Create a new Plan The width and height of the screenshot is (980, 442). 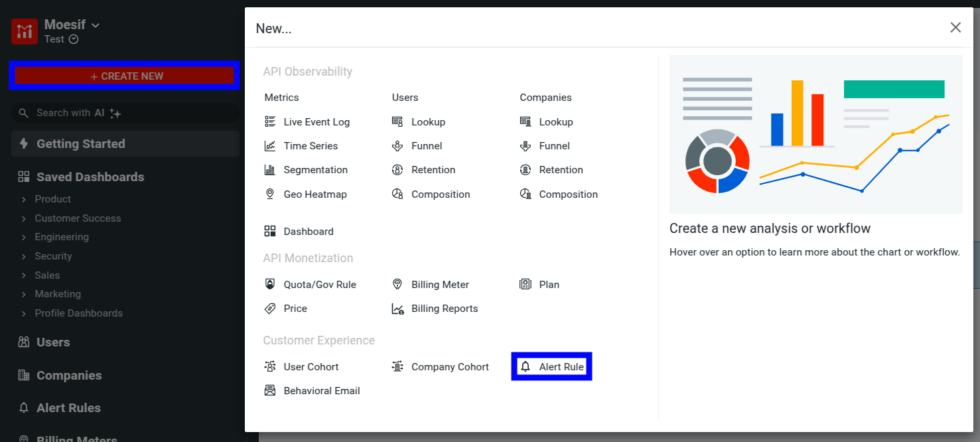coord(549,284)
